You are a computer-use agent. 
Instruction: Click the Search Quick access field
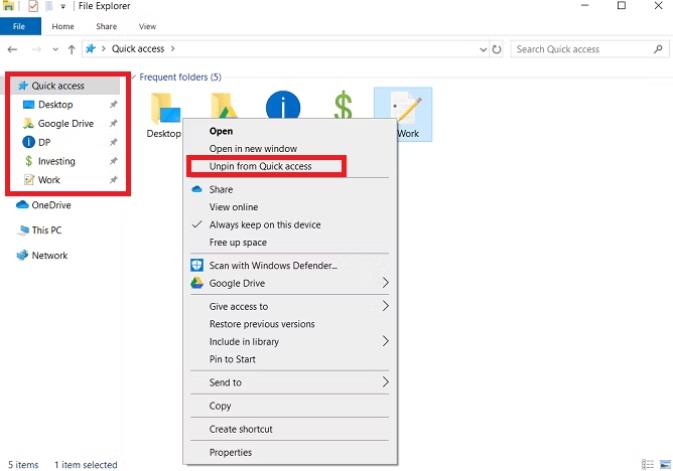tap(580, 49)
